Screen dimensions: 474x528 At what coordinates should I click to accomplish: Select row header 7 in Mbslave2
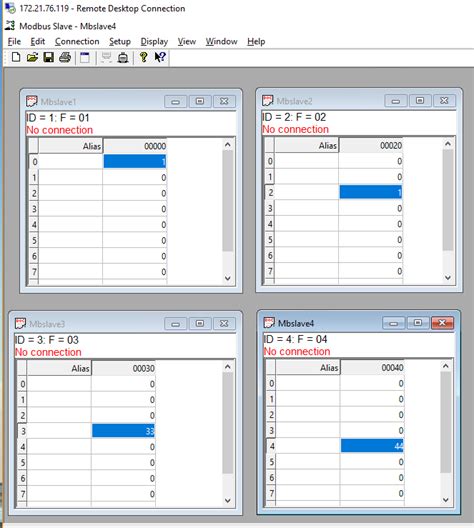click(x=270, y=271)
